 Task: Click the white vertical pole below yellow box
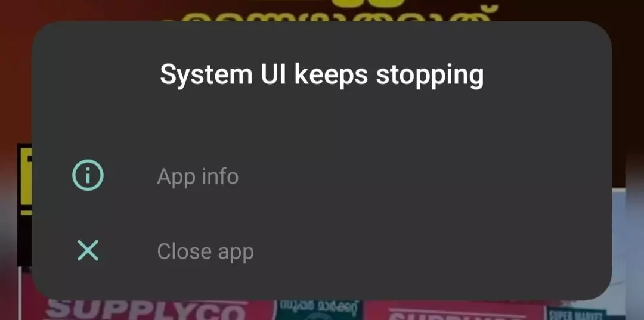click(x=20, y=293)
